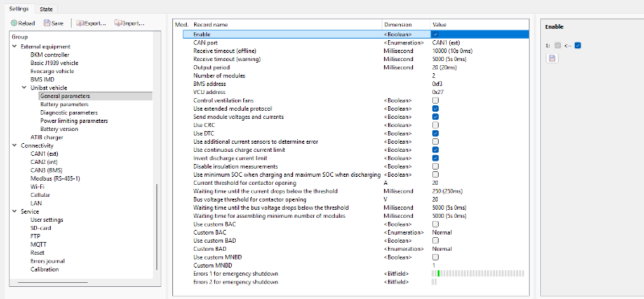Switch to the Settings tab
This screenshot has width=644, height=299.
pyautogui.click(x=19, y=9)
